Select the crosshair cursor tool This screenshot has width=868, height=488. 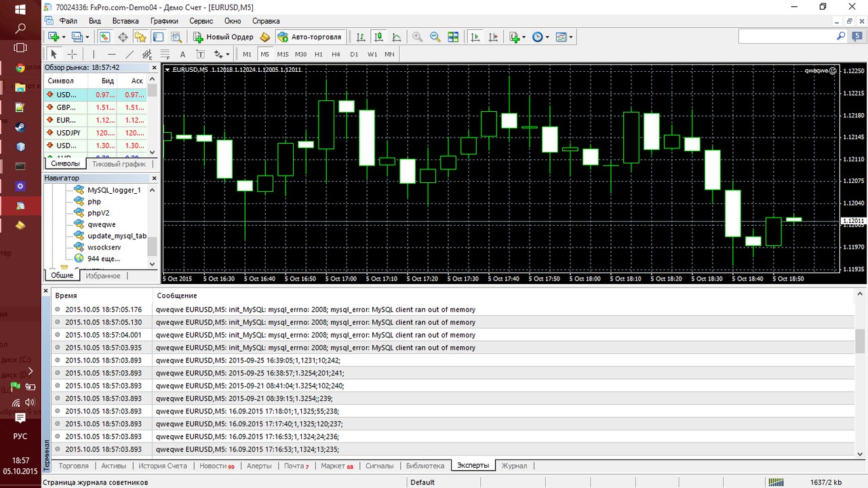pyautogui.click(x=72, y=54)
